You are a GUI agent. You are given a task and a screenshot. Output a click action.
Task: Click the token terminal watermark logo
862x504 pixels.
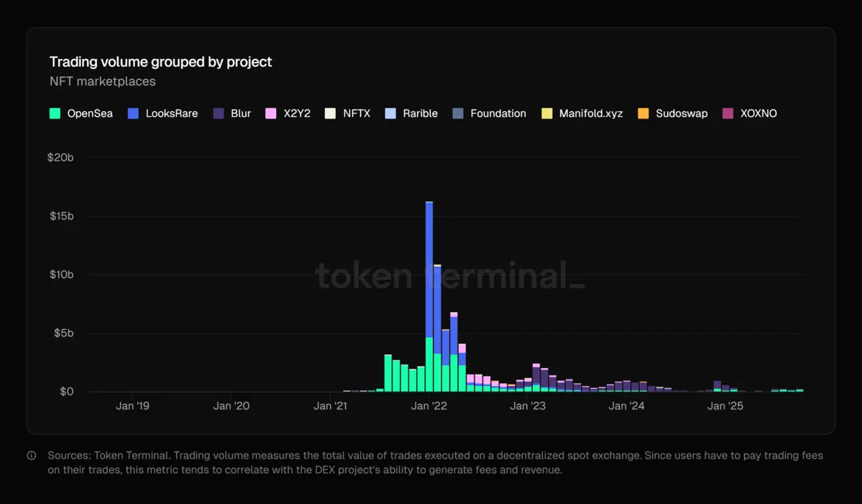(x=450, y=276)
